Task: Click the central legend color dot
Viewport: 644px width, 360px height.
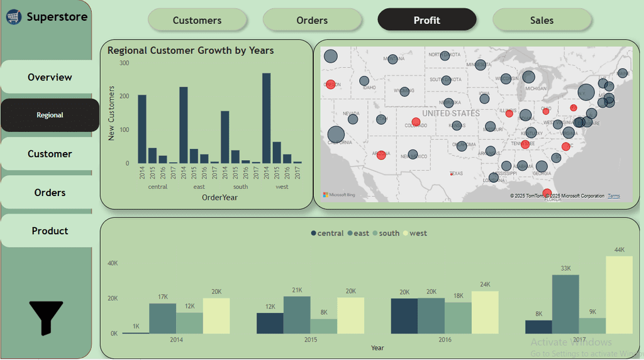Action: 313,233
